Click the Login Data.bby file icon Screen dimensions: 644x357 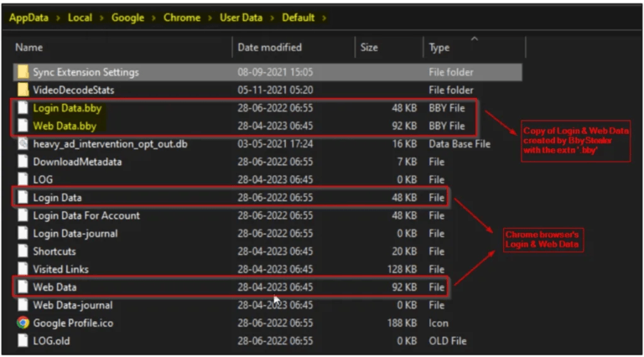coord(23,108)
